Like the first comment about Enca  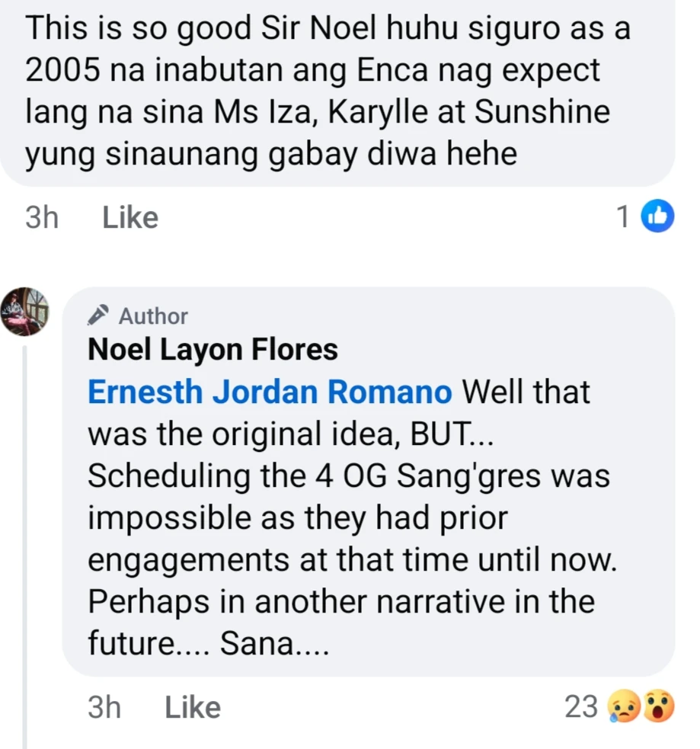[x=129, y=218]
